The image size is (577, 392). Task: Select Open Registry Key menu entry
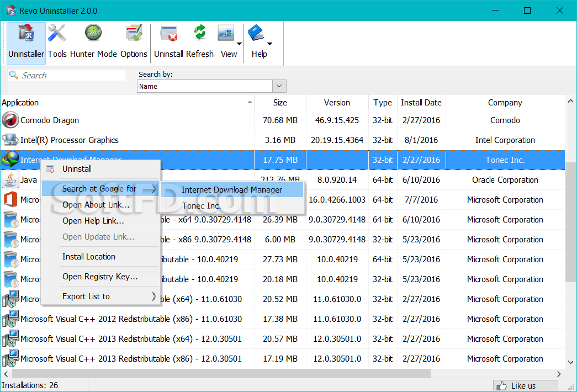[x=101, y=277]
